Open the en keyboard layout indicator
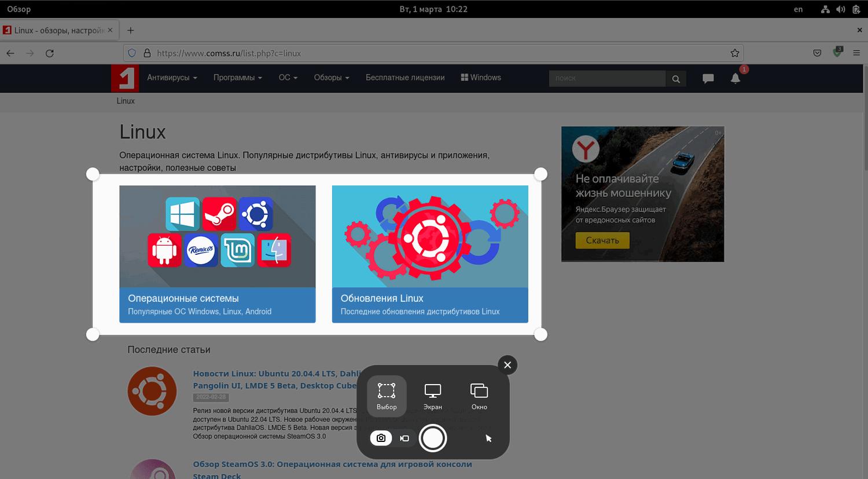This screenshot has height=479, width=868. [799, 9]
